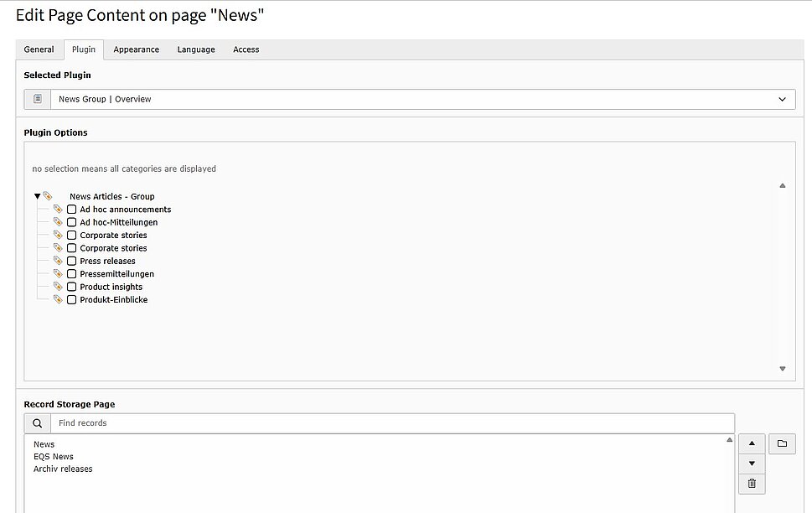This screenshot has width=812, height=513.
Task: Check the Pressemitteilungen category
Action: [72, 274]
